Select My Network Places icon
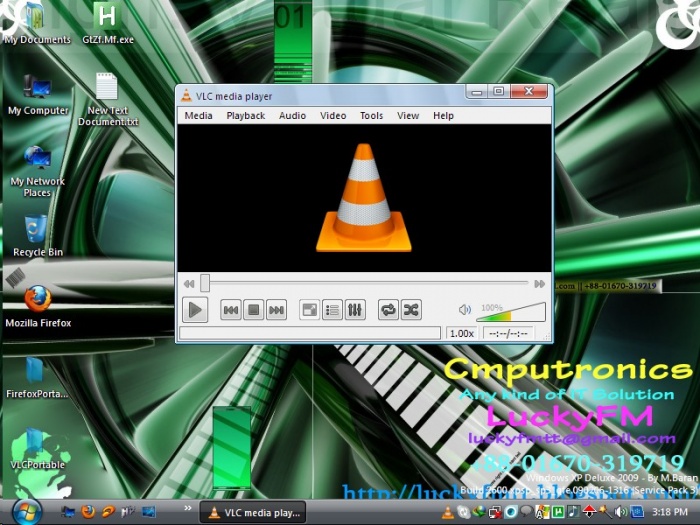The image size is (700, 525). click(x=38, y=172)
